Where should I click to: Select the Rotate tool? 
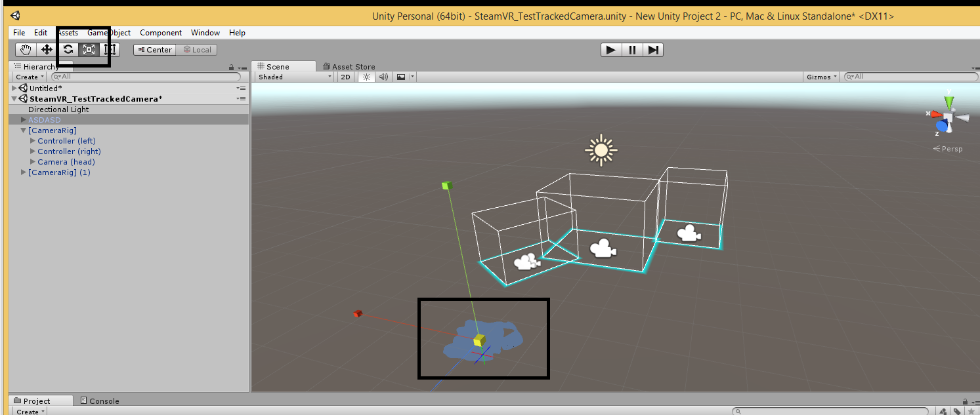[68, 50]
